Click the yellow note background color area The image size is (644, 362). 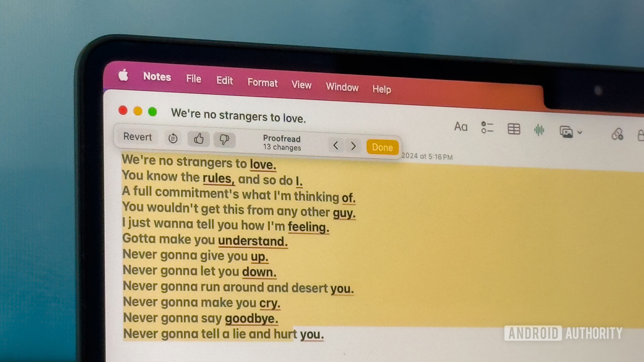coord(487,243)
